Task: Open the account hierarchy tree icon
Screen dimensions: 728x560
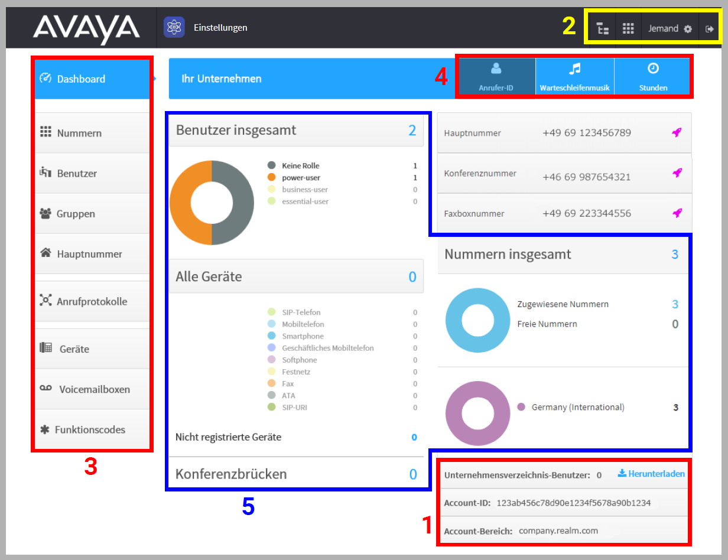Action: (603, 28)
